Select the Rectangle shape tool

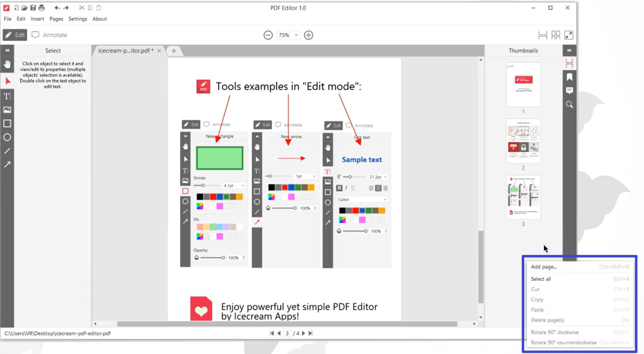[x=7, y=124]
